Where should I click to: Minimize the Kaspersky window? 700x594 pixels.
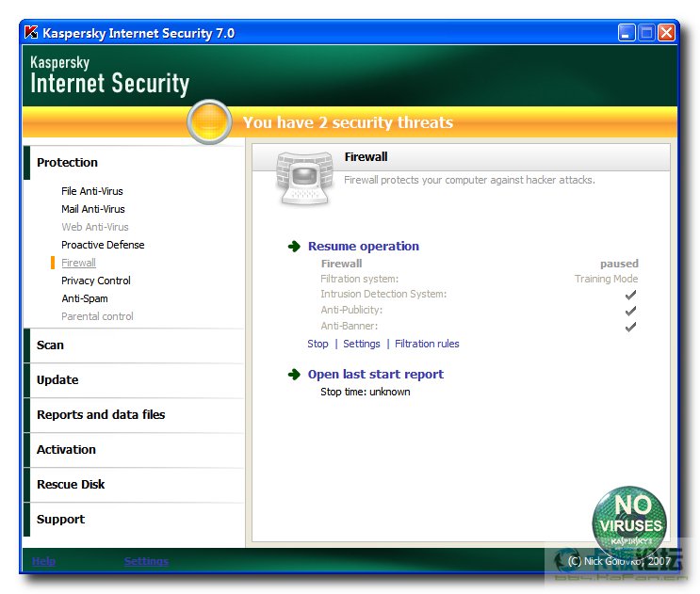[627, 33]
